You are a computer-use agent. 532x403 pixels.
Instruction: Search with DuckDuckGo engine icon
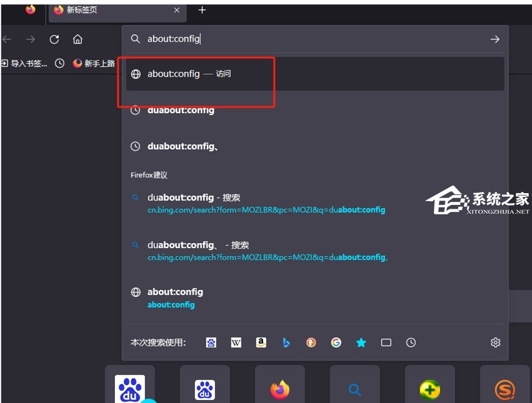[x=311, y=342]
